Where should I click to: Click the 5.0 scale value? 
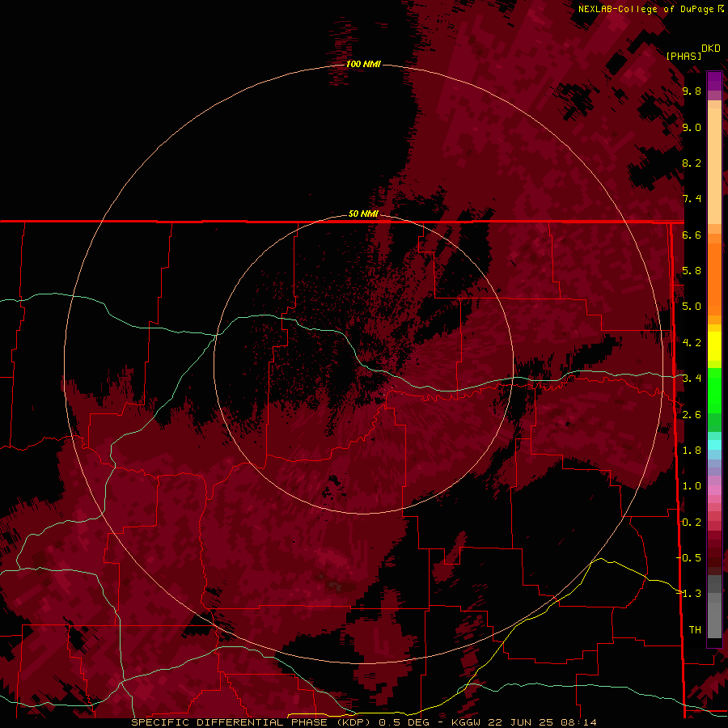(x=692, y=307)
